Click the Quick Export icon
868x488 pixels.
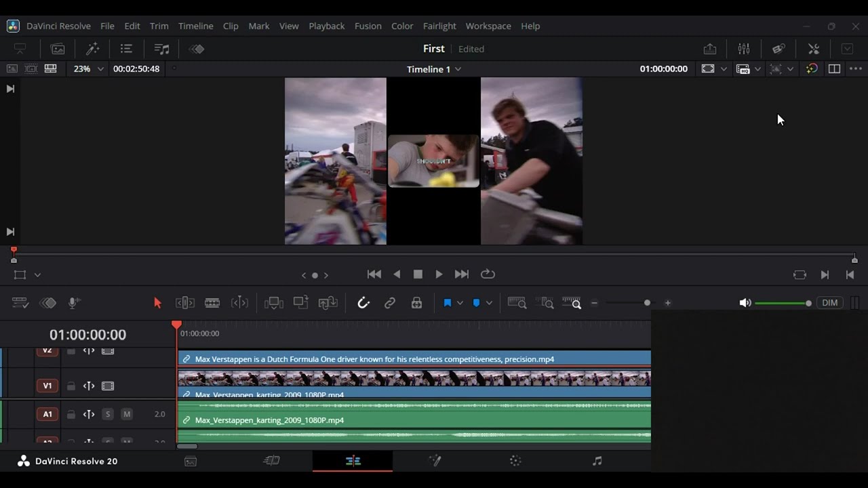(x=709, y=49)
